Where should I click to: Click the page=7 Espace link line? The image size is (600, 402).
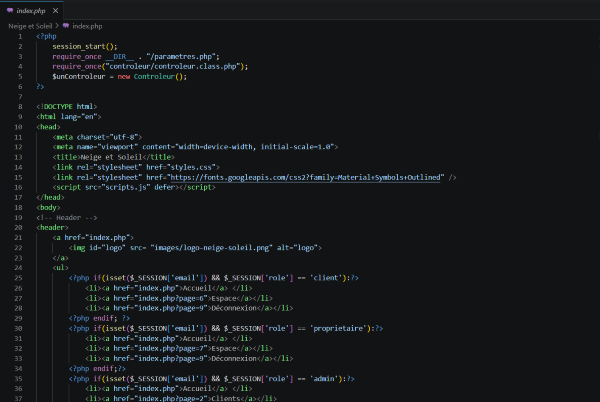pos(179,348)
